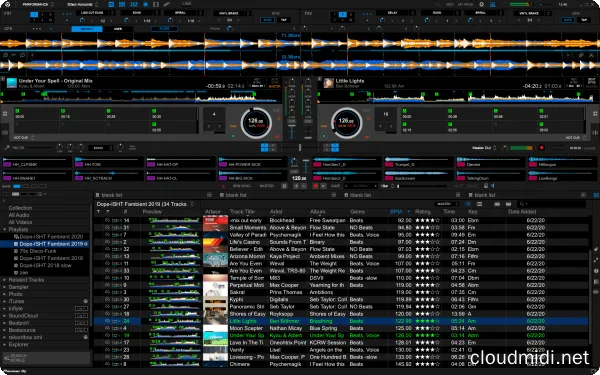
Task: Toggle the sampler panel grid icon
Action: [x=122, y=5]
